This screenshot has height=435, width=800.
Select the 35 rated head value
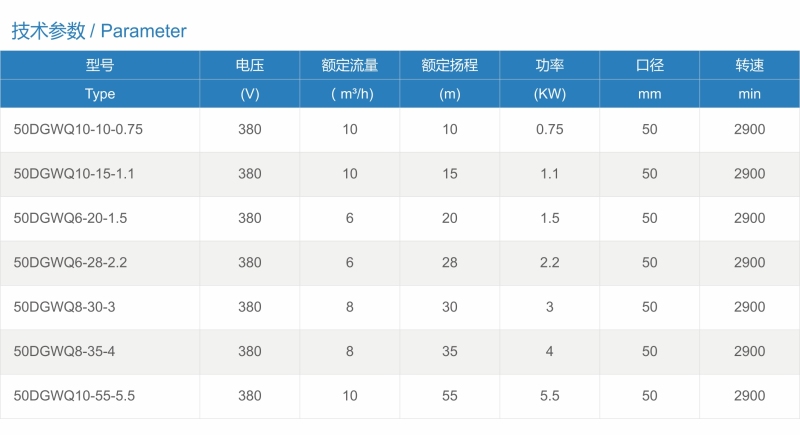[449, 351]
